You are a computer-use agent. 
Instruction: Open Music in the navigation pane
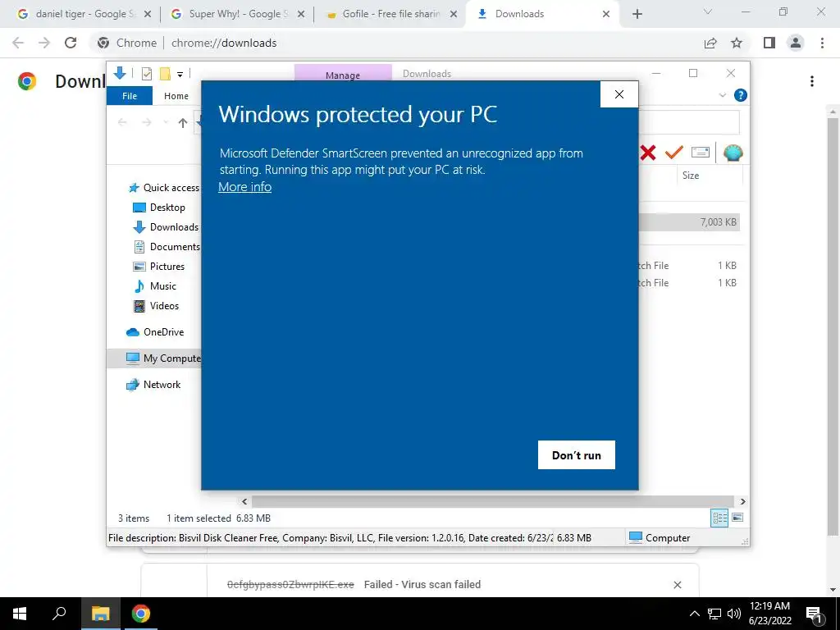(154, 286)
